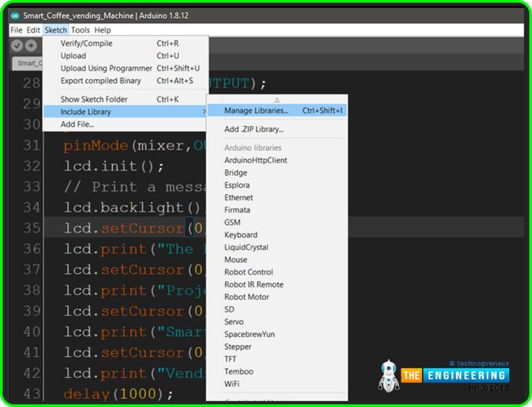
Task: Click Show Sketch Folder menu item
Action: [94, 99]
